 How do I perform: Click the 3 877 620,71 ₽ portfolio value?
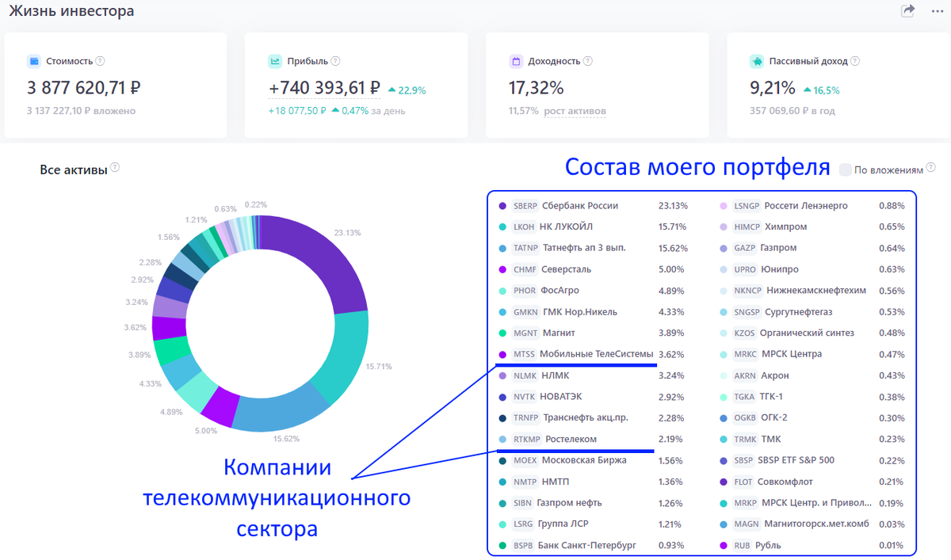[x=84, y=88]
